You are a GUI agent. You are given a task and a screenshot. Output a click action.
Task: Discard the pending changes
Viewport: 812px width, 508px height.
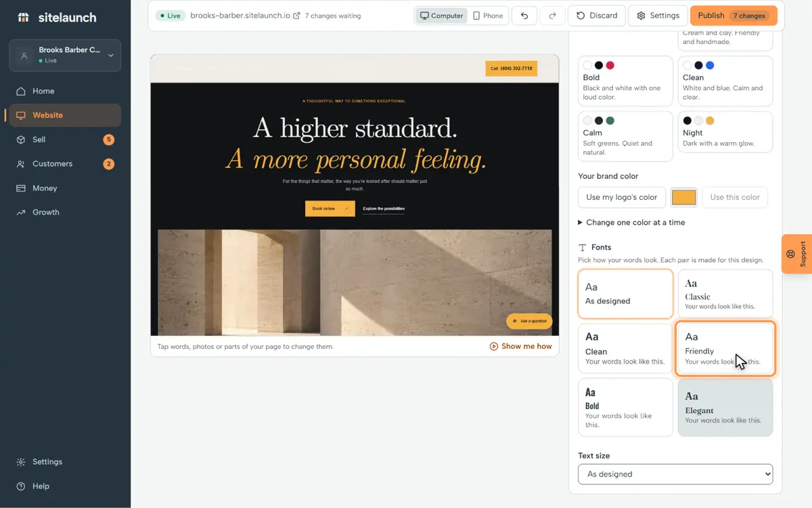pos(597,16)
